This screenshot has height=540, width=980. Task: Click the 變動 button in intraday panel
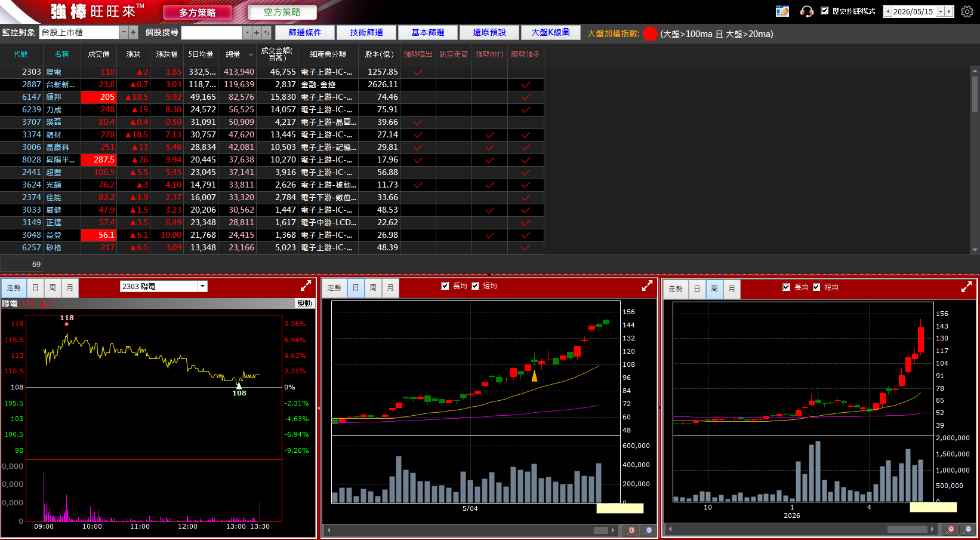(305, 303)
